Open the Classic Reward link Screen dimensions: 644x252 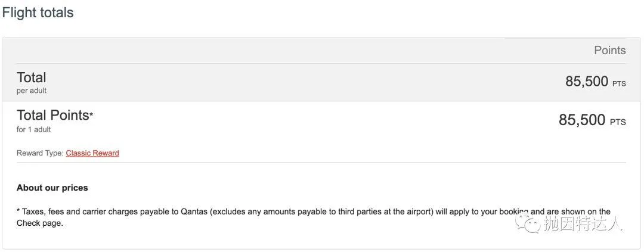[92, 153]
